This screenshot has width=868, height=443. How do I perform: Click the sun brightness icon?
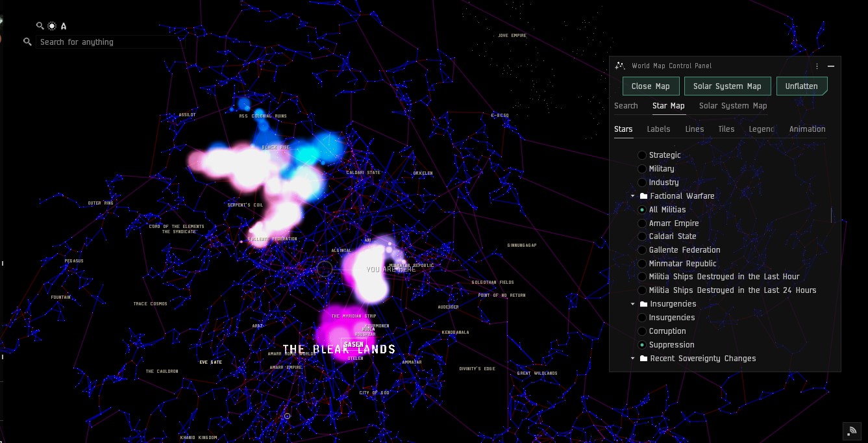point(52,26)
